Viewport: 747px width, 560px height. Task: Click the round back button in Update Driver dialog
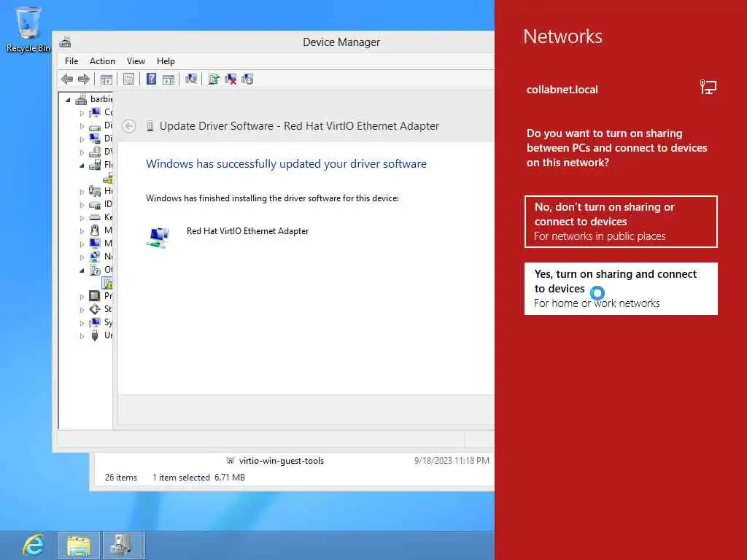point(128,126)
